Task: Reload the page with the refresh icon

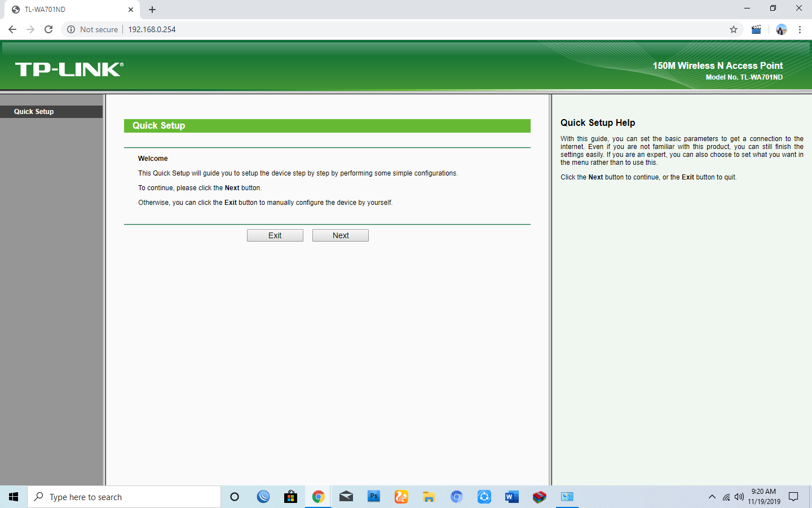Action: point(48,29)
